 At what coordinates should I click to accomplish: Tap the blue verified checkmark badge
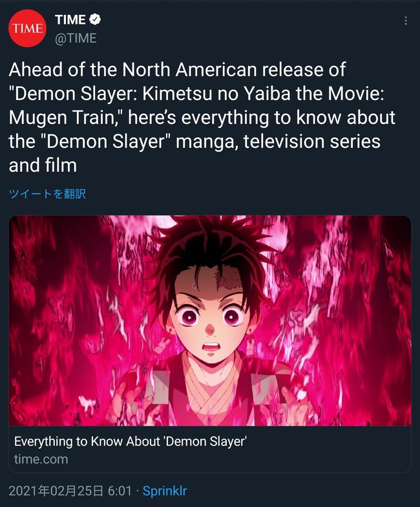[x=95, y=19]
